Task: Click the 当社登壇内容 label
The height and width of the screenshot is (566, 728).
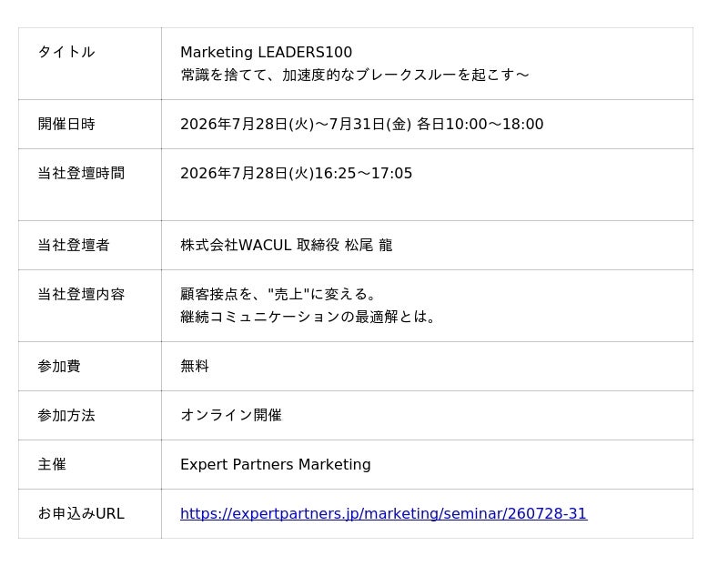Action: [81, 294]
